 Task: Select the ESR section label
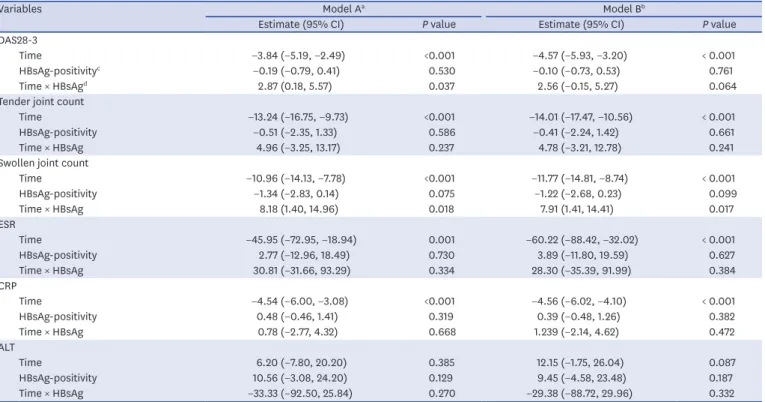(8, 224)
